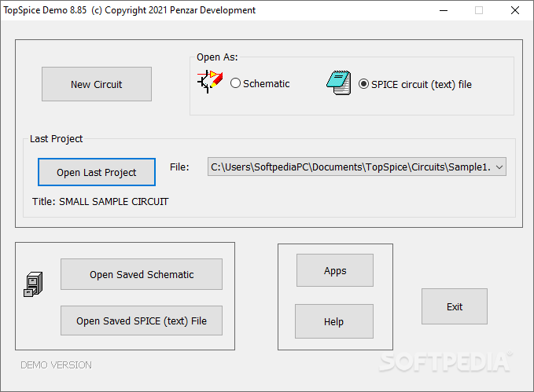Image resolution: width=534 pixels, height=392 pixels.
Task: Expand the last project file dropdown arrow
Action: pos(499,167)
